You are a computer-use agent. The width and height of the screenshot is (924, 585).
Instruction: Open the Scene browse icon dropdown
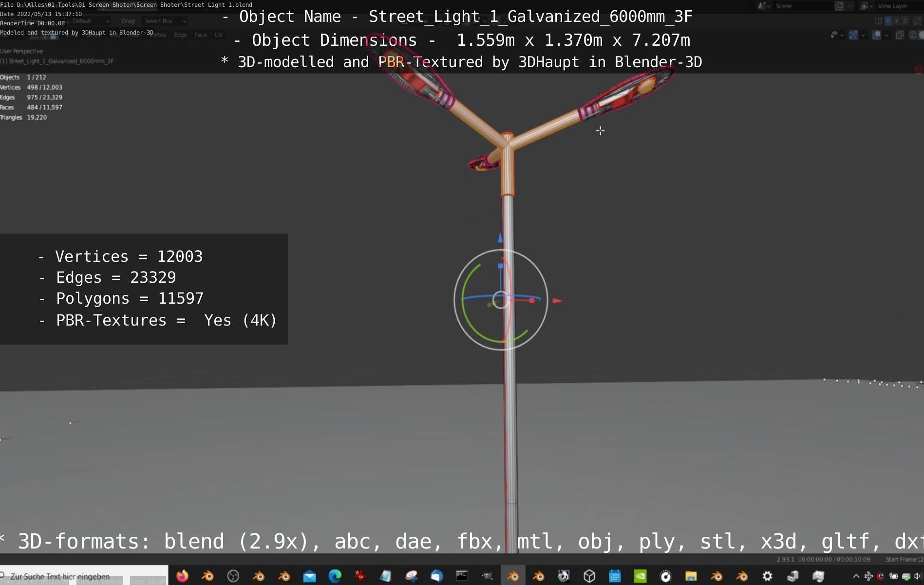[764, 6]
